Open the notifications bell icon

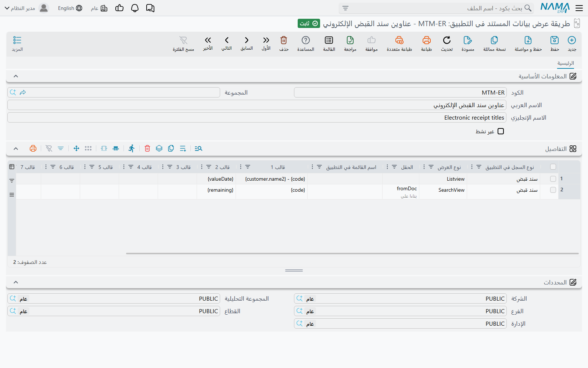coord(135,8)
